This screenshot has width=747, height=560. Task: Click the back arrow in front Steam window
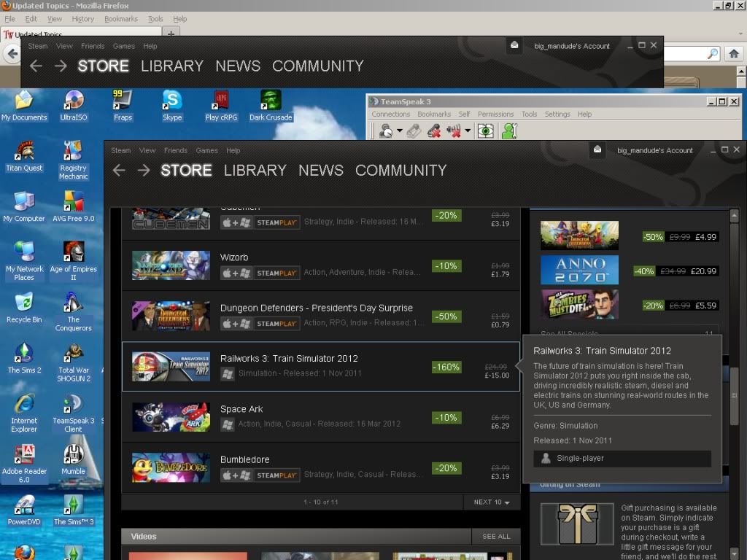coord(119,170)
